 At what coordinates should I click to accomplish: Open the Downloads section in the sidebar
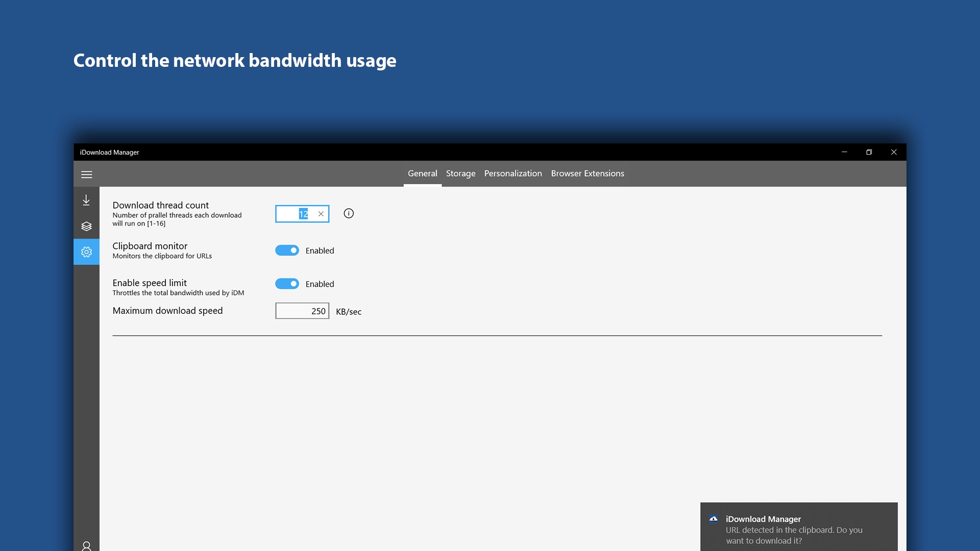[x=86, y=200]
